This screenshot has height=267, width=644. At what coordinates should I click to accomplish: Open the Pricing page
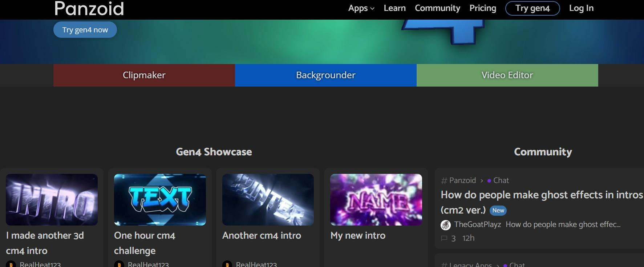coord(482,8)
